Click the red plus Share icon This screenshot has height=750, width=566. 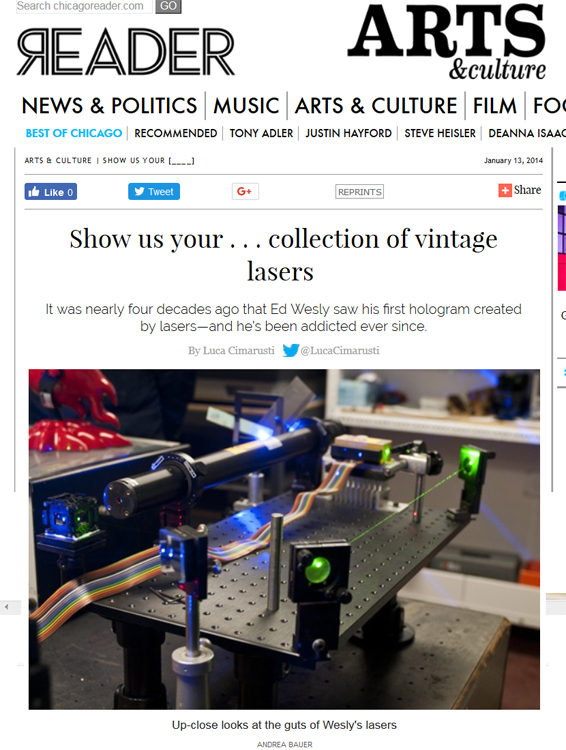point(505,190)
